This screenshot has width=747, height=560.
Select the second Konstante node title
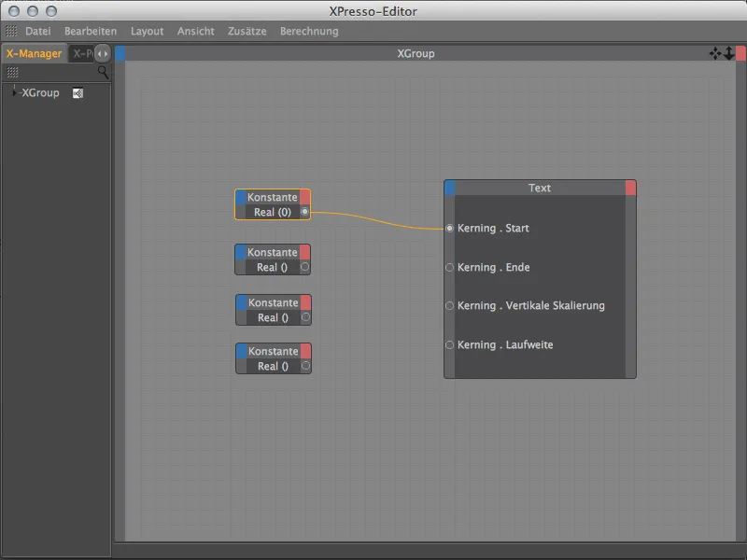(272, 252)
